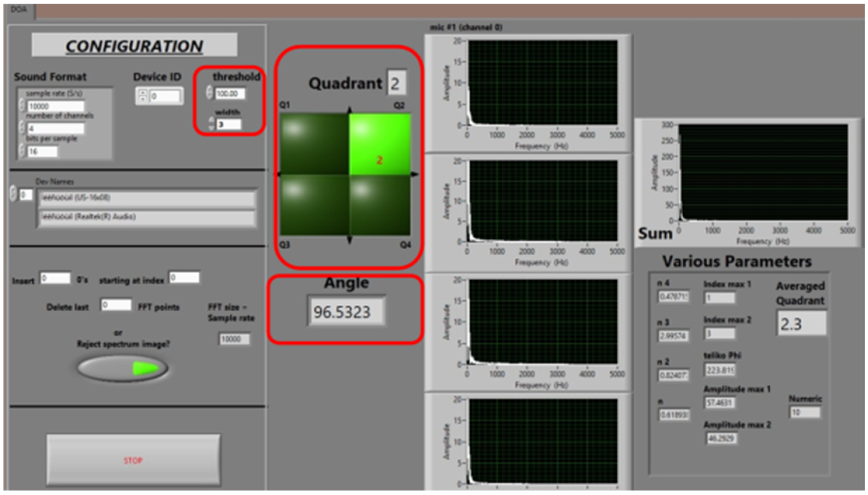Toggle the Reject spectrum image switch
Viewport: 868px width, 495px height.
point(123,368)
